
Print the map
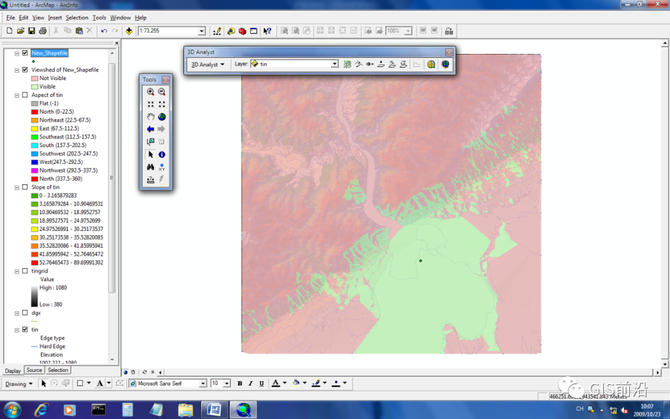point(43,31)
